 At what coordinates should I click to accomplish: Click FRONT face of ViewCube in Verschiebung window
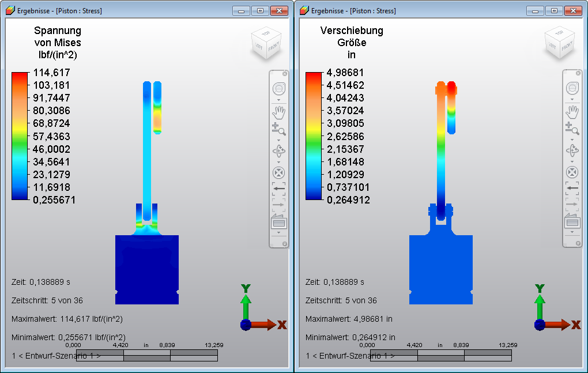point(567,47)
